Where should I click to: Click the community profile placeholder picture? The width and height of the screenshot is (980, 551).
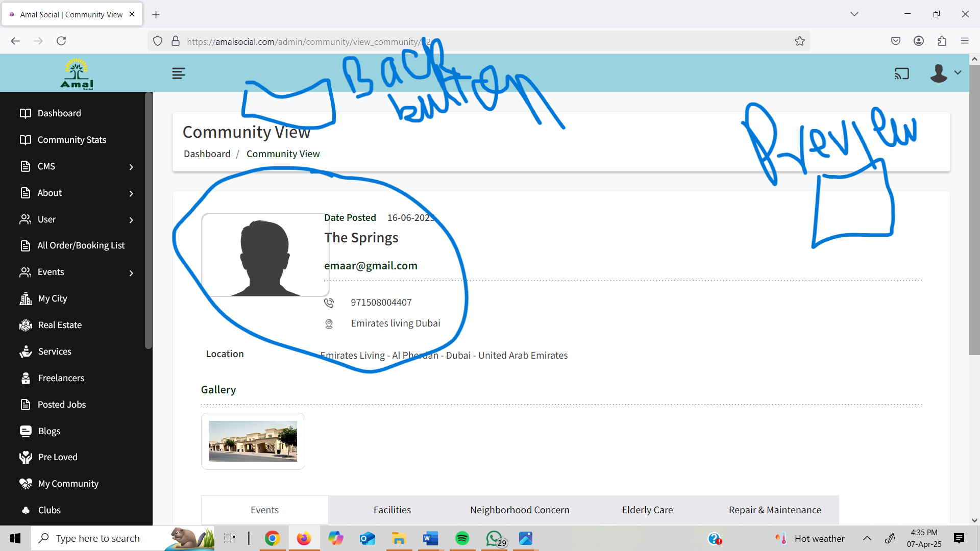point(265,255)
